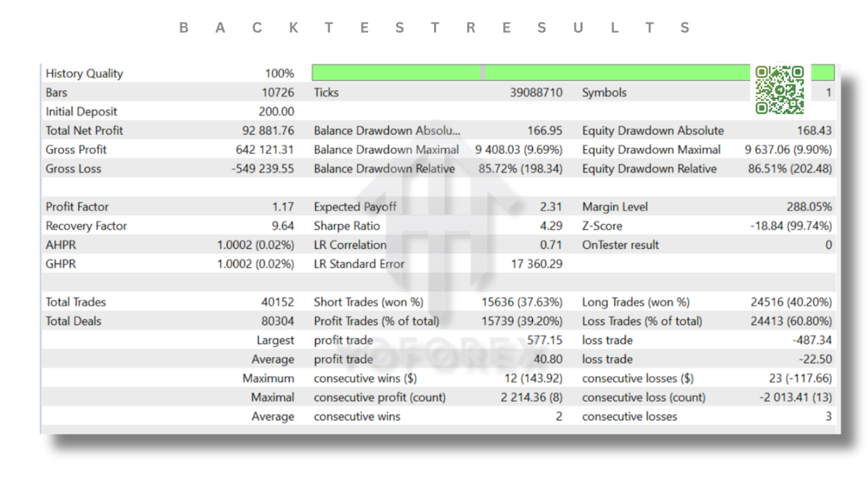Select the Symbols count value 1

pos(829,92)
